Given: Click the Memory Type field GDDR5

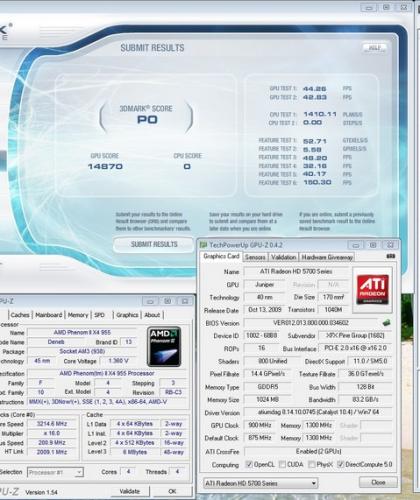Looking at the screenshot, I should (268, 387).
